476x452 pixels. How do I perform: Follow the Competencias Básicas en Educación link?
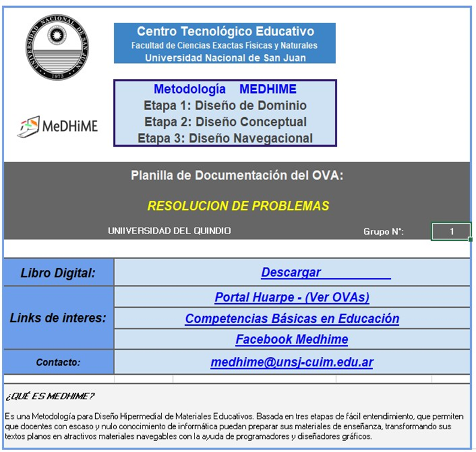[x=292, y=318]
